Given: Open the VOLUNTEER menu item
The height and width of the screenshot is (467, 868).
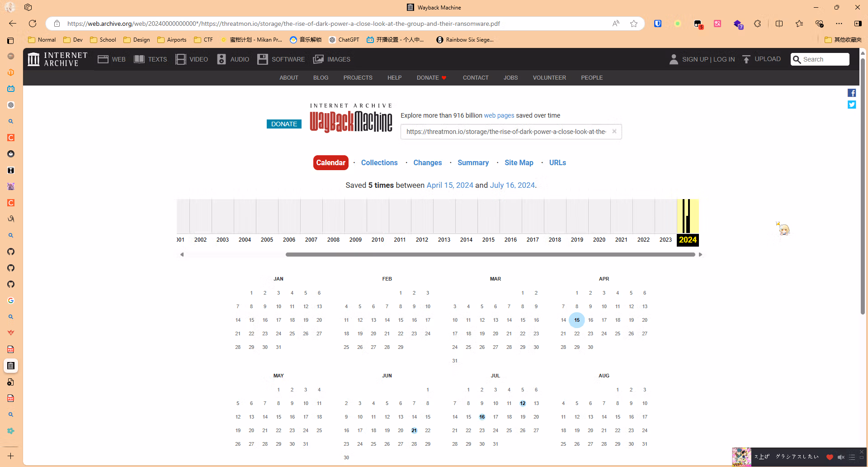Looking at the screenshot, I should [549, 78].
